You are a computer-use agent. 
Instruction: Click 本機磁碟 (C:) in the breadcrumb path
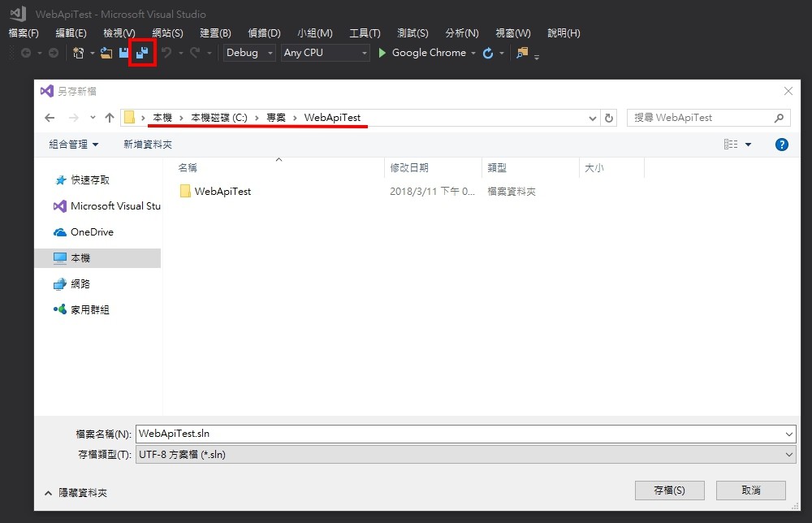(219, 118)
